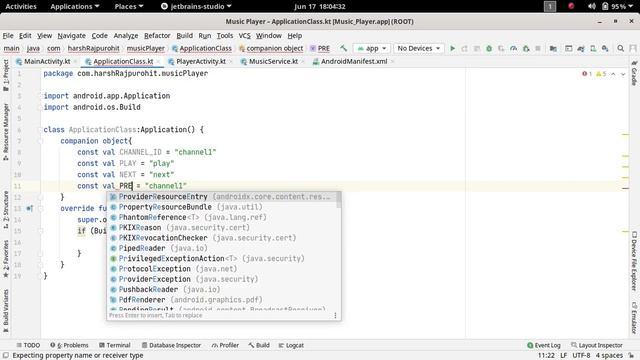Open the Favorites side panel

click(6, 259)
